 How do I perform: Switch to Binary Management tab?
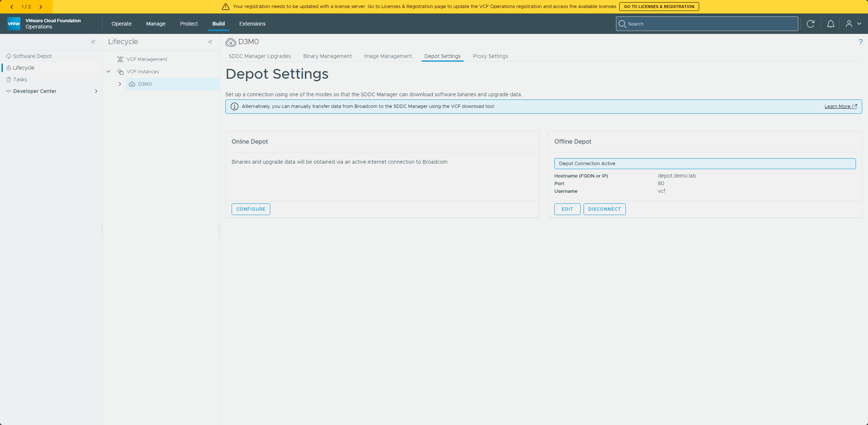(328, 56)
